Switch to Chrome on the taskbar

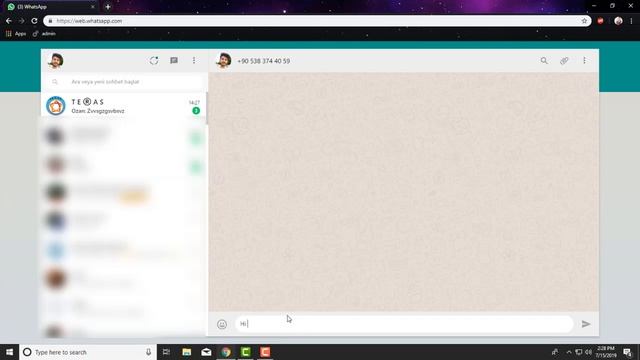coord(226,352)
